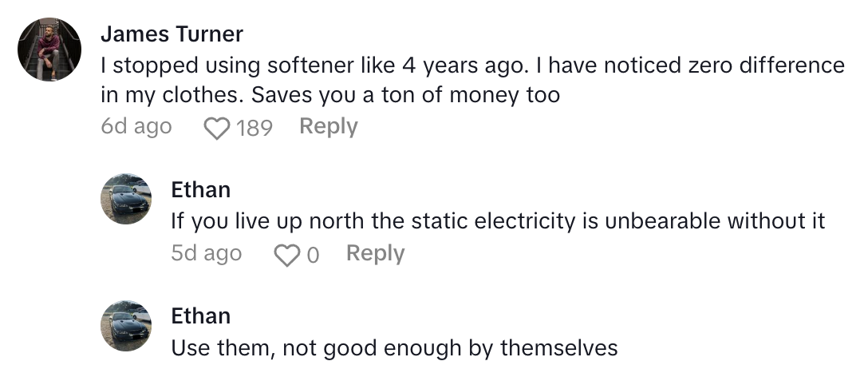Open Ethan's username above the static electricity reply

200,189
